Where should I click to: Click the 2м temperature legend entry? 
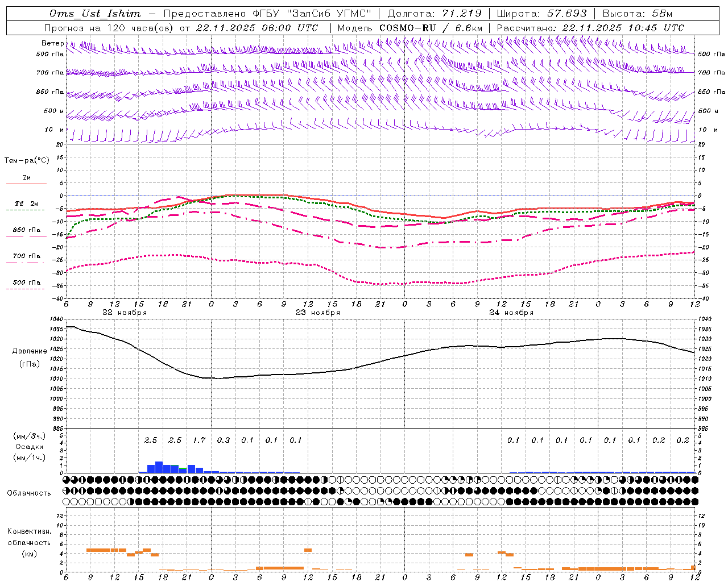(x=27, y=177)
